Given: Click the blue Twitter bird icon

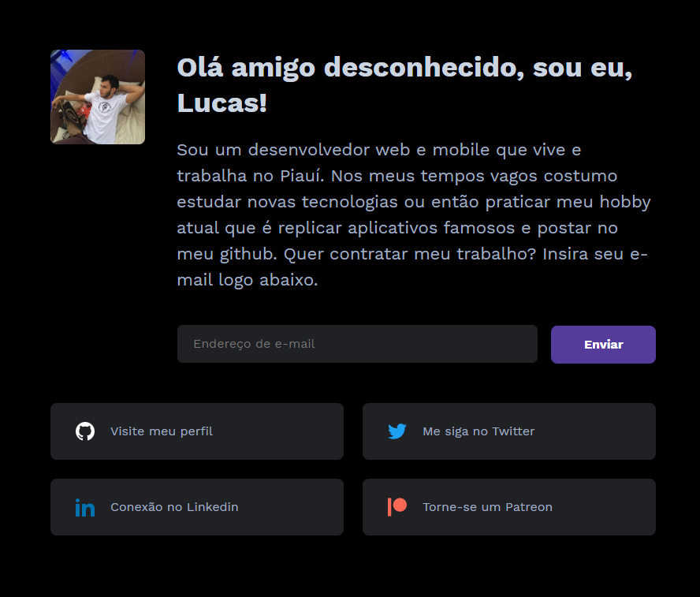Looking at the screenshot, I should tap(397, 431).
